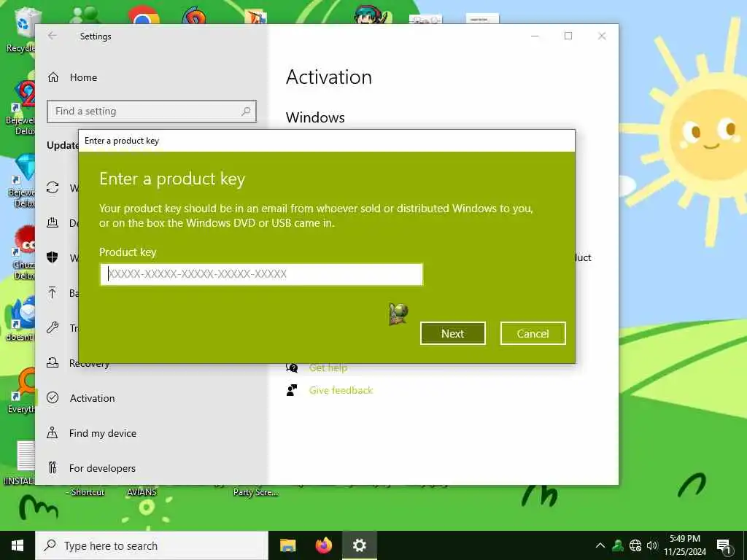
Task: Click the Find a setting search box
Action: (152, 112)
